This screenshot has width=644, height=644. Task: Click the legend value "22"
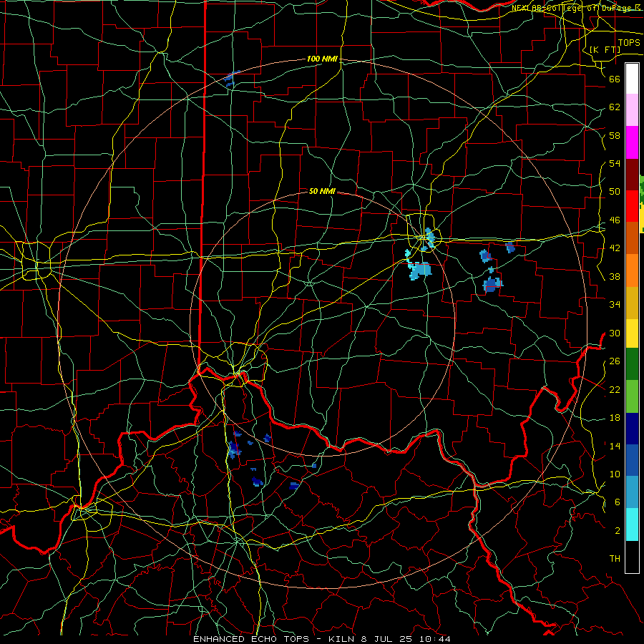coord(615,389)
